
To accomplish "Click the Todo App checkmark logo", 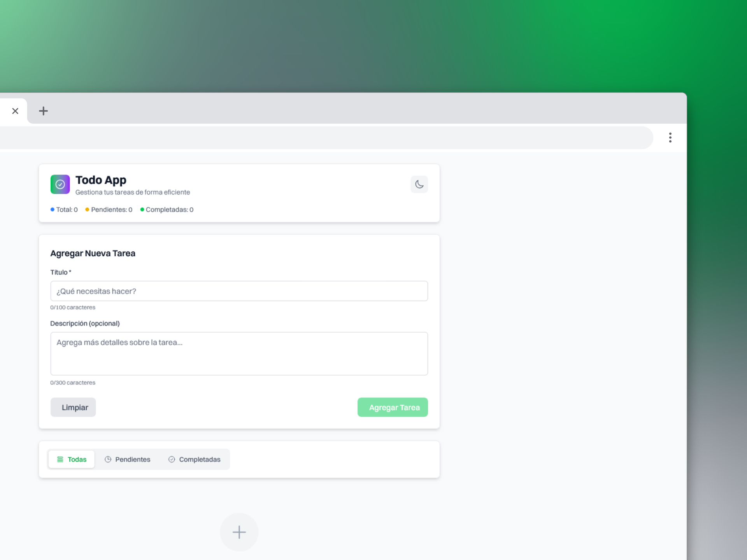I will tap(60, 184).
